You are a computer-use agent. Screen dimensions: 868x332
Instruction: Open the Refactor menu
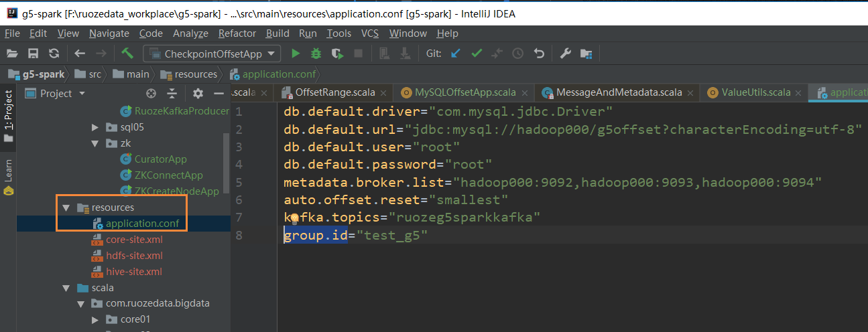[x=237, y=33]
